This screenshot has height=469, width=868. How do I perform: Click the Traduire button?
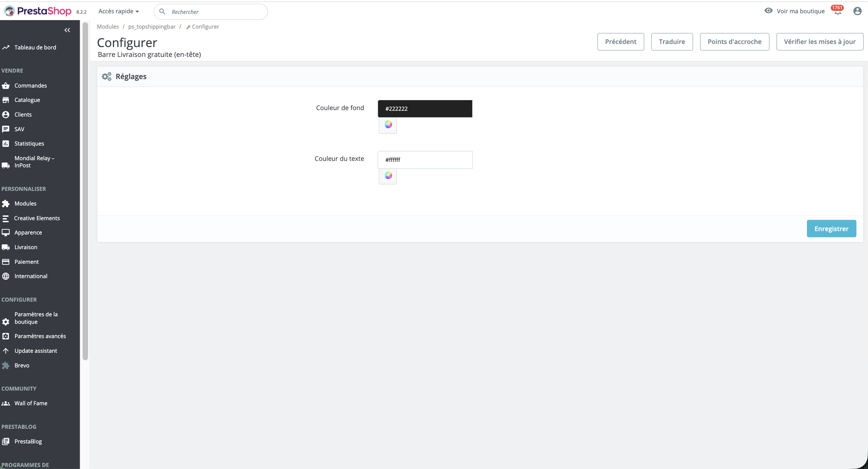671,42
